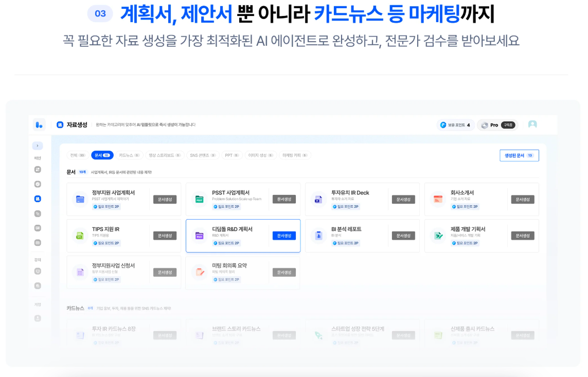Select the active blue 자료생성 sidebar icon
This screenshot has height=377, width=588.
pyautogui.click(x=38, y=199)
